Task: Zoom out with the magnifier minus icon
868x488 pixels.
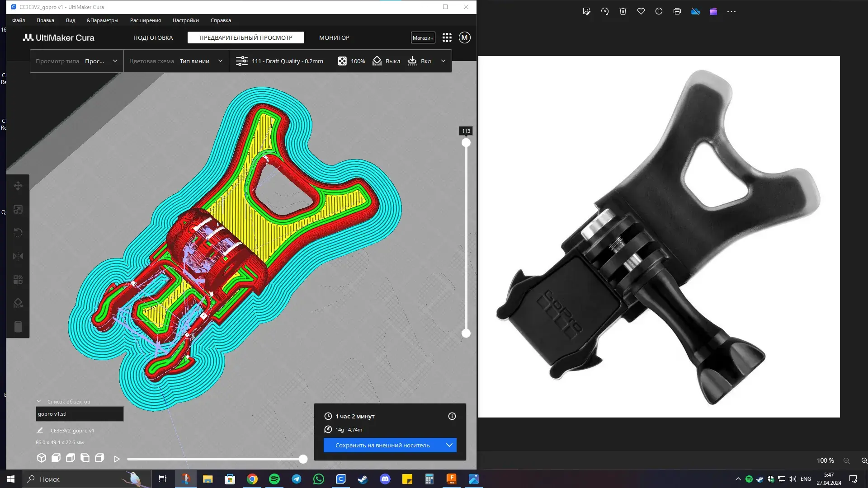Action: tap(847, 460)
